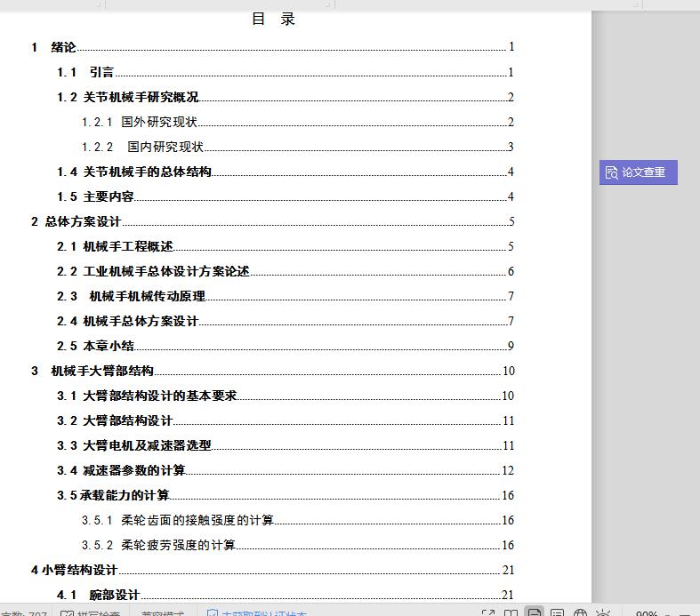Switch to full screen view icon
This screenshot has height=616, width=700.
(x=488, y=612)
